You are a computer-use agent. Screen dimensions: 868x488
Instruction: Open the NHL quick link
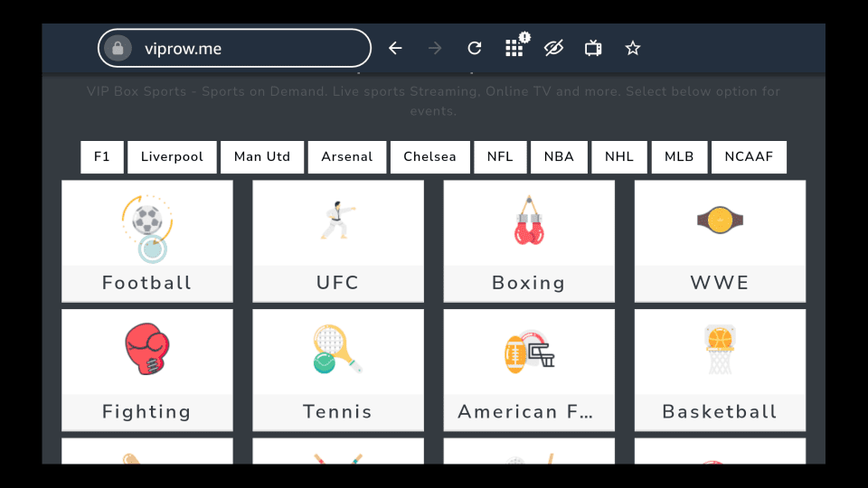point(619,157)
